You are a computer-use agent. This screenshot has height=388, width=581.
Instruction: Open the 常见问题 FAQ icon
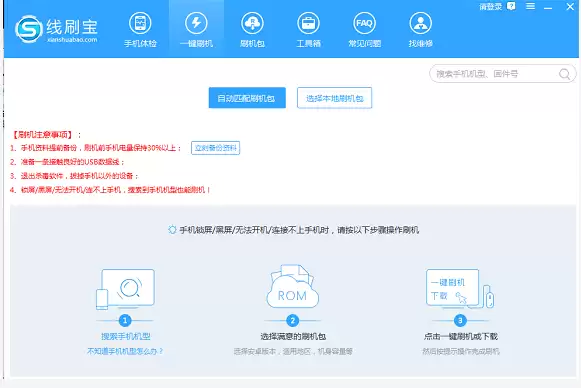point(364,23)
